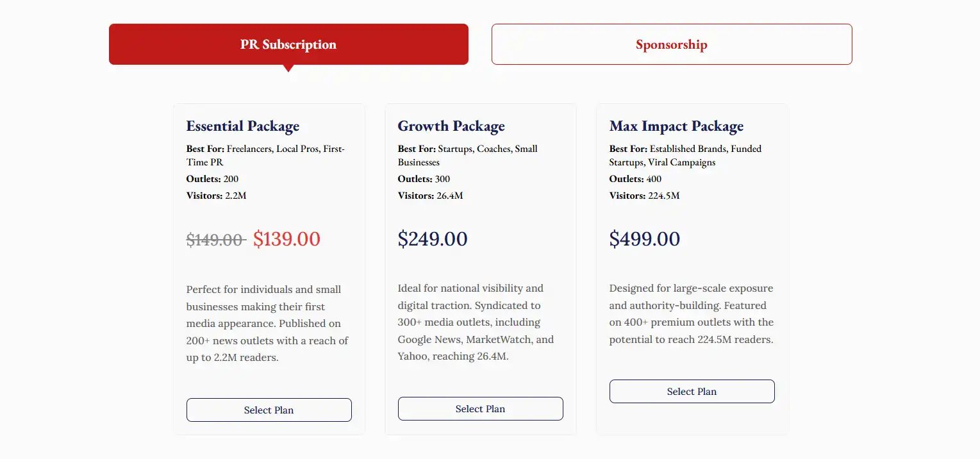980x459 pixels.
Task: Click the Essential Package heading
Action: pos(243,126)
